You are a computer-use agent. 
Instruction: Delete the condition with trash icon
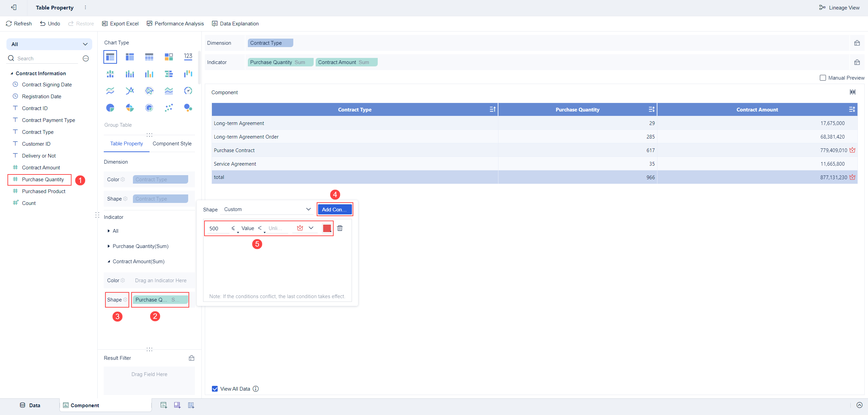340,228
